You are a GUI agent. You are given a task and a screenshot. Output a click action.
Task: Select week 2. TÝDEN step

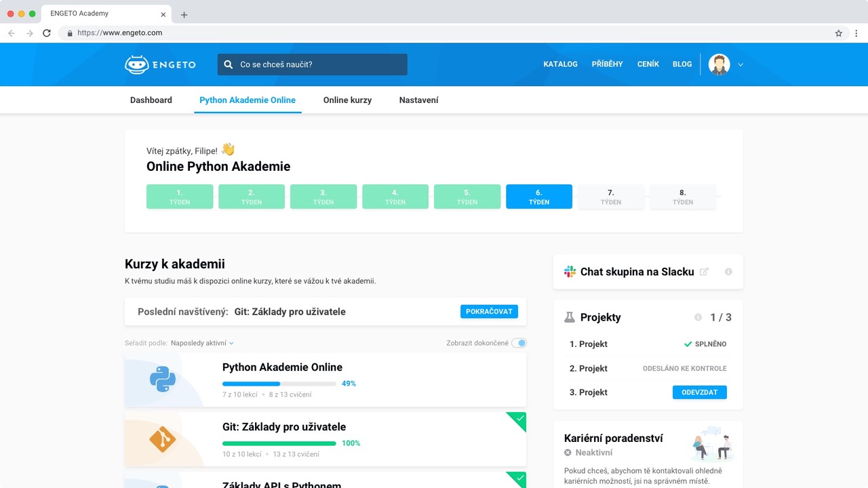[x=252, y=197]
